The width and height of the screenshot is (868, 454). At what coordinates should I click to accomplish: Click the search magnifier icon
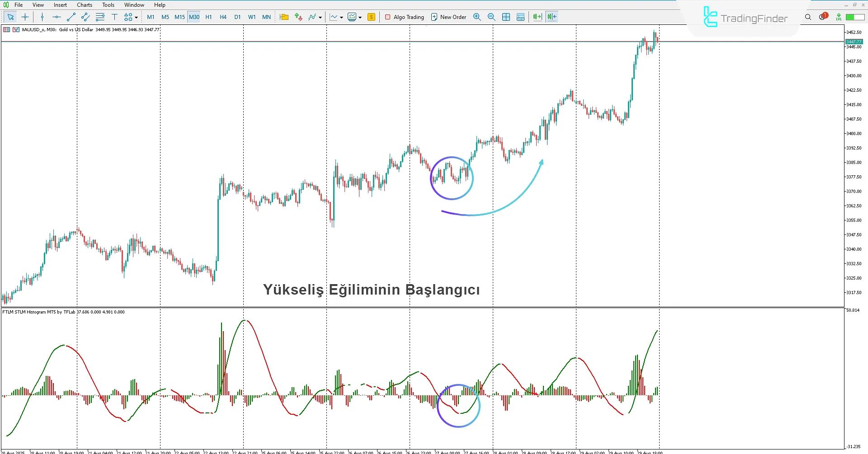click(808, 17)
